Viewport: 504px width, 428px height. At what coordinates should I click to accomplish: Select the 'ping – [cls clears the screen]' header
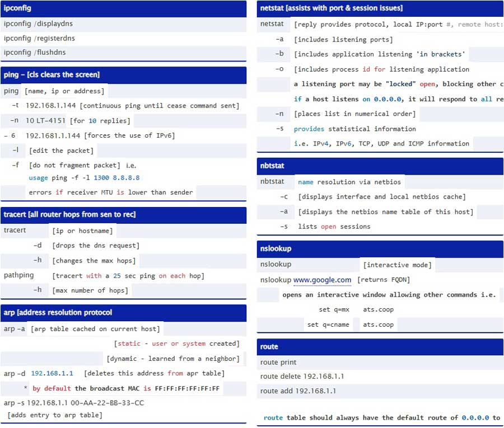(123, 75)
